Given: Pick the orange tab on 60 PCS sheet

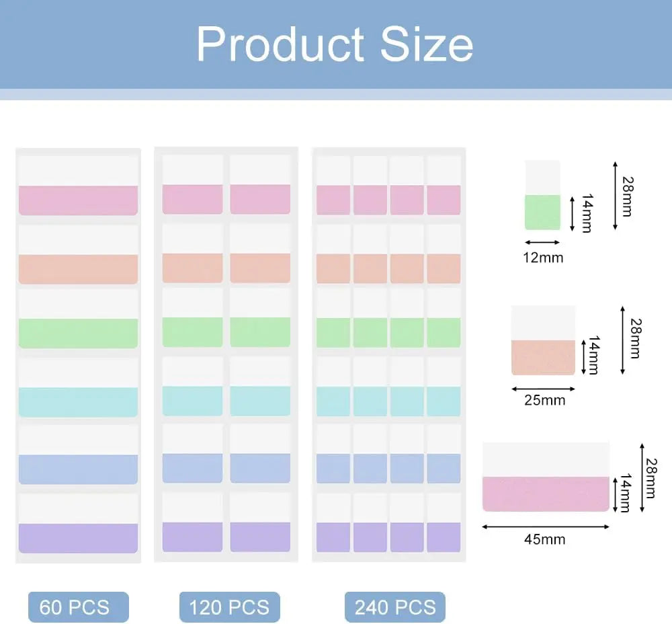Looking at the screenshot, I should (78, 268).
